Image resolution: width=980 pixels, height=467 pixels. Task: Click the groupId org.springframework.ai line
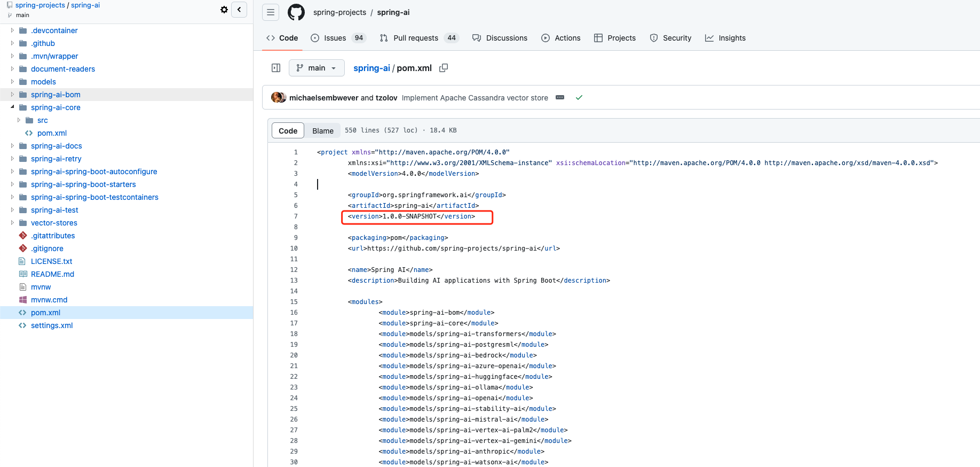[427, 195]
